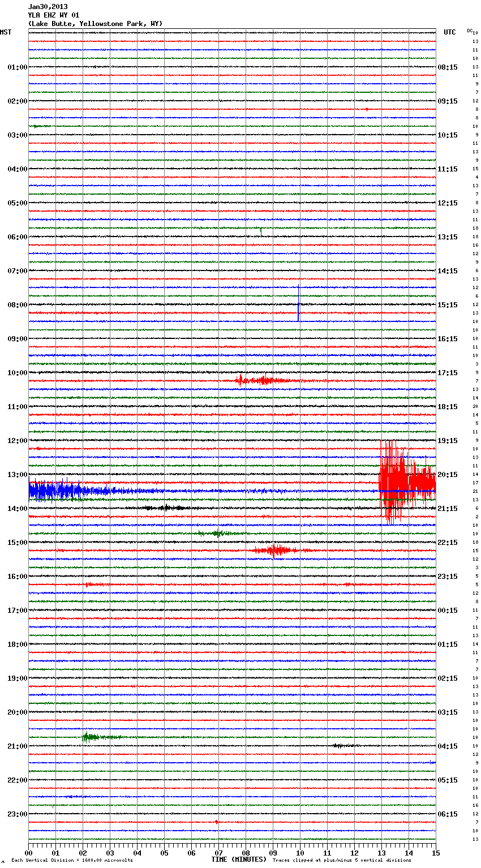The width and height of the screenshot is (481, 868).
Task: Click the 00:15 UTC time label
Action: coord(448,611)
